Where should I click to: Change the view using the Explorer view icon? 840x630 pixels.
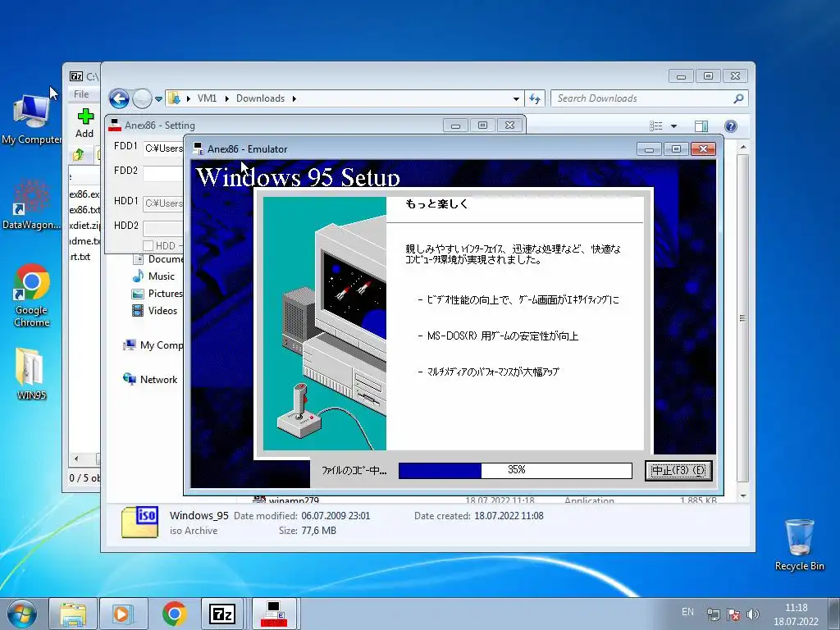tap(655, 126)
